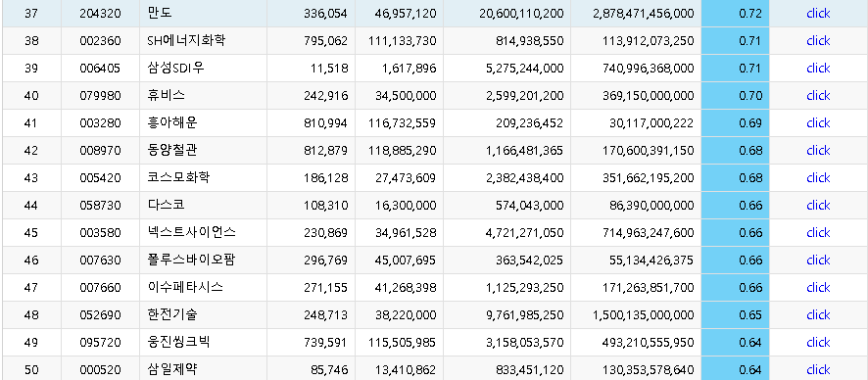Open the click link for SH에너지화학 row
Screen dimensions: 868x380
click(x=818, y=41)
